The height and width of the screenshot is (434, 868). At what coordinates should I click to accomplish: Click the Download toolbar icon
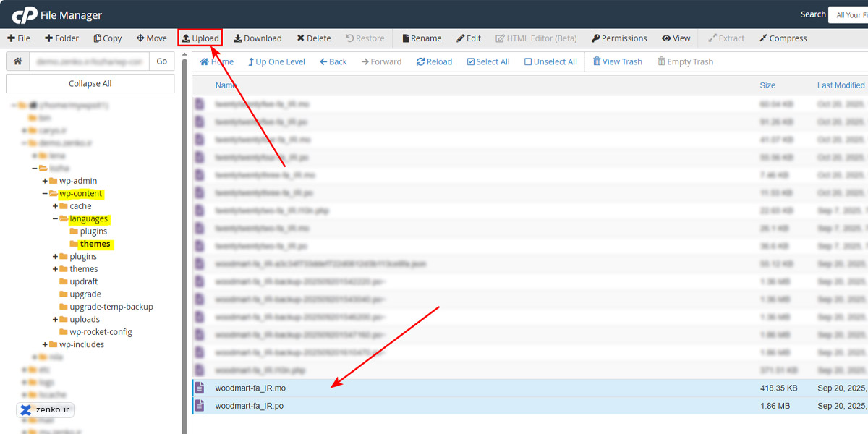(x=238, y=38)
